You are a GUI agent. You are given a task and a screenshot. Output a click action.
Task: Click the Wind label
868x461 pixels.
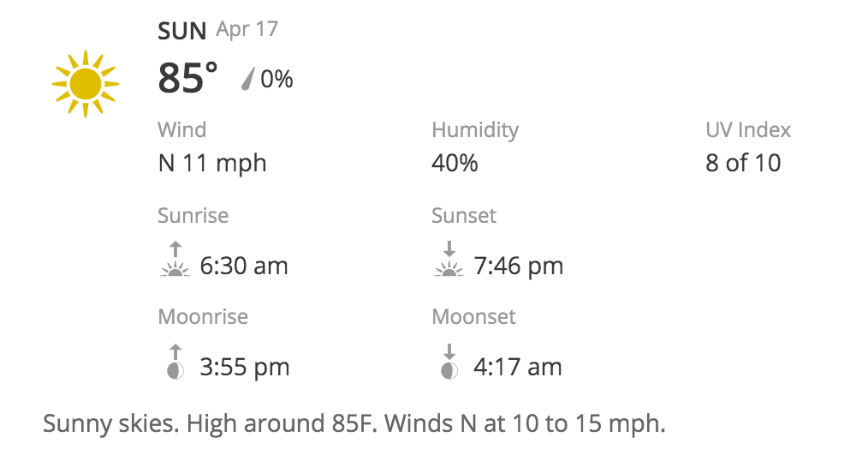pos(181,130)
